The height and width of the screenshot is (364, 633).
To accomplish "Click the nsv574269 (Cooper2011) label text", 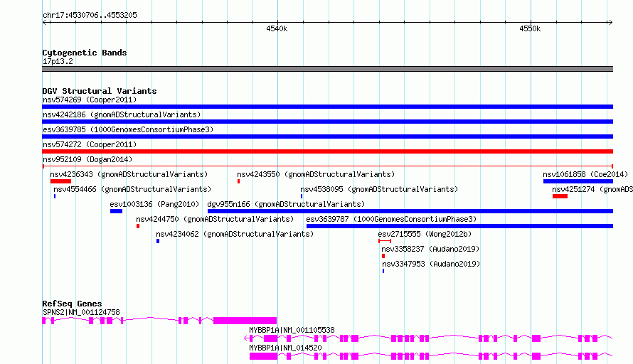I will 90,100.
